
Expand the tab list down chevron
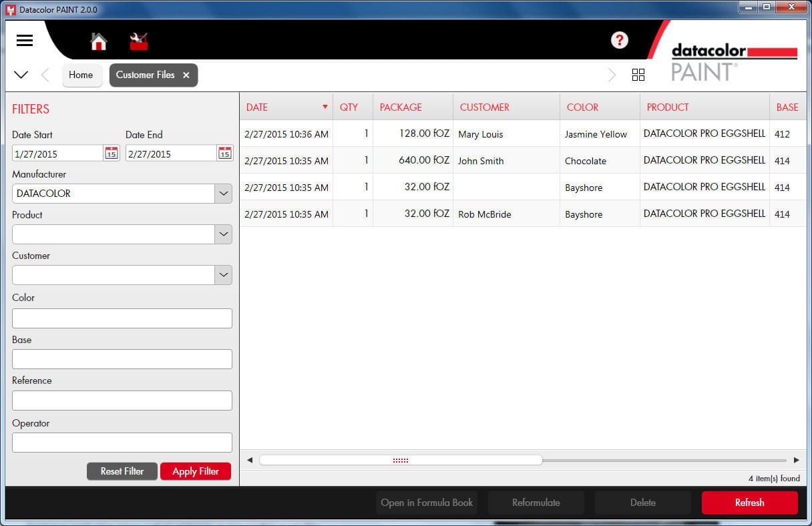click(x=21, y=75)
